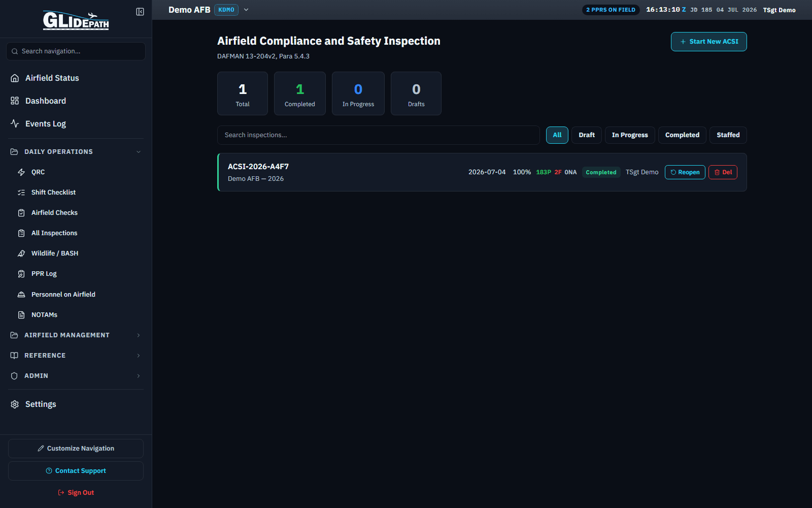Focus the Search navigation field
Screen dimensions: 812x508
coord(76,51)
